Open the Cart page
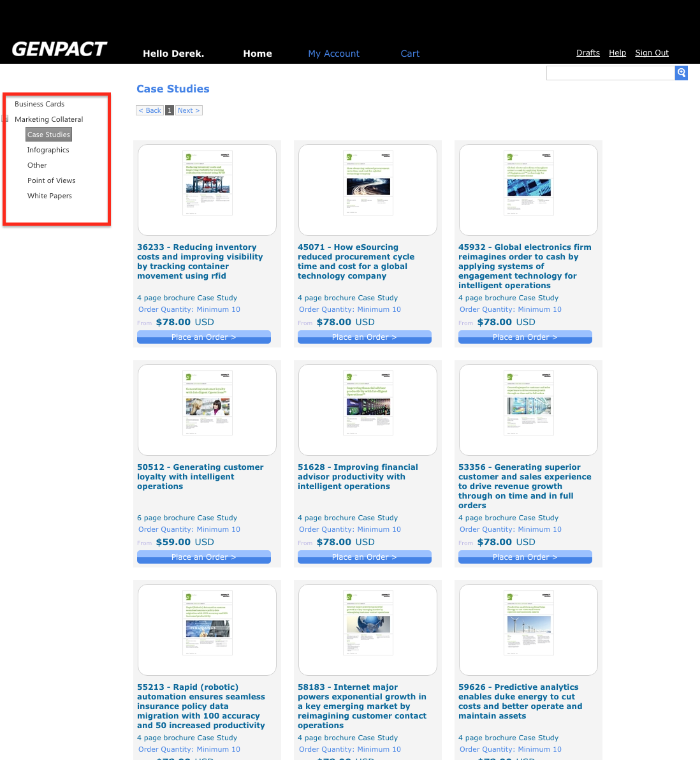The image size is (700, 760). (410, 54)
